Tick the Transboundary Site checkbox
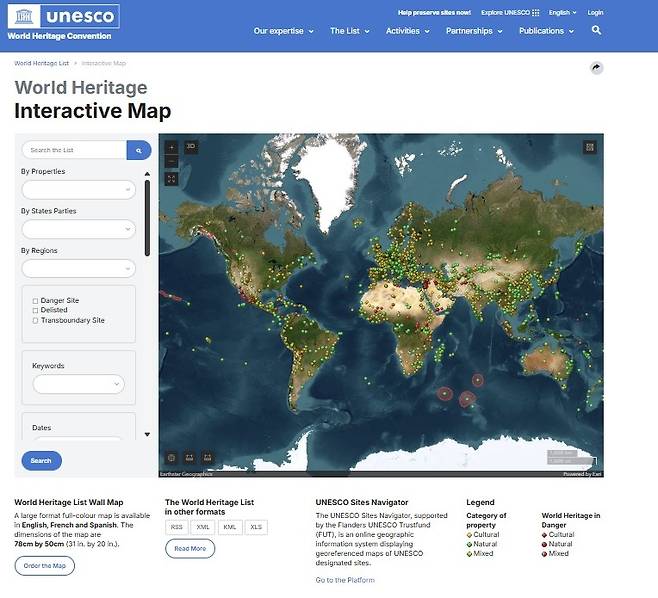This screenshot has width=658, height=598. coord(35,321)
